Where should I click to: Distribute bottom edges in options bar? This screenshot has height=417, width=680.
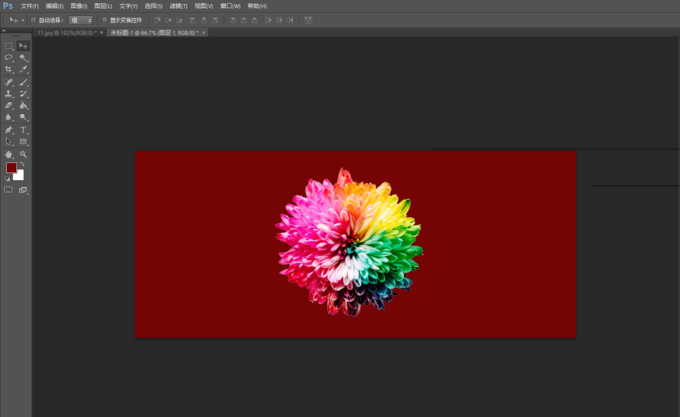point(255,20)
